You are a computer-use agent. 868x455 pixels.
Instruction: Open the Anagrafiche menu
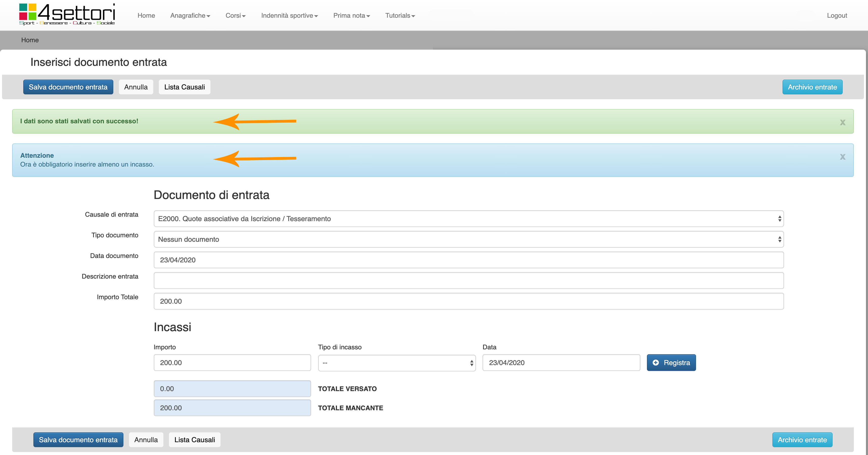[x=190, y=15]
